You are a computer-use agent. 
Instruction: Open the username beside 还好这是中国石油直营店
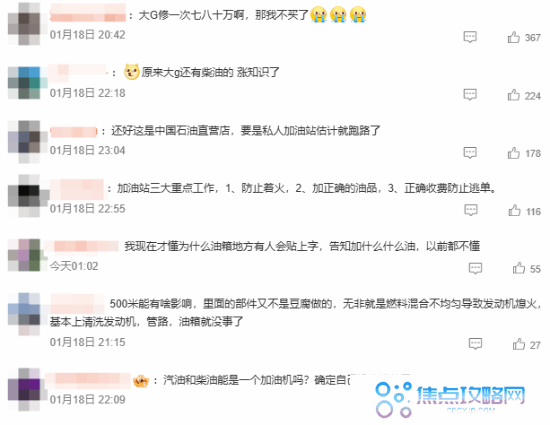pyautogui.click(x=73, y=132)
